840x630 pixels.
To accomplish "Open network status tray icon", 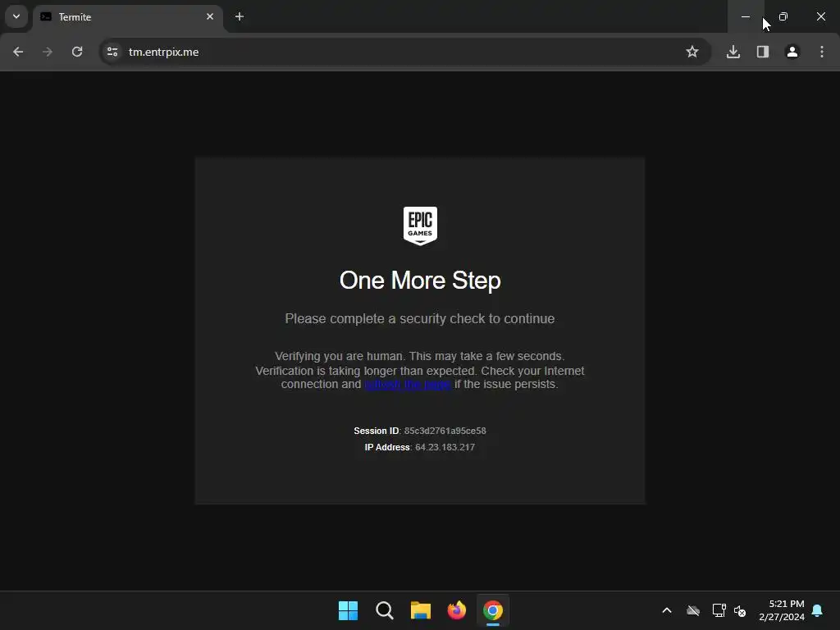I will coord(719,610).
